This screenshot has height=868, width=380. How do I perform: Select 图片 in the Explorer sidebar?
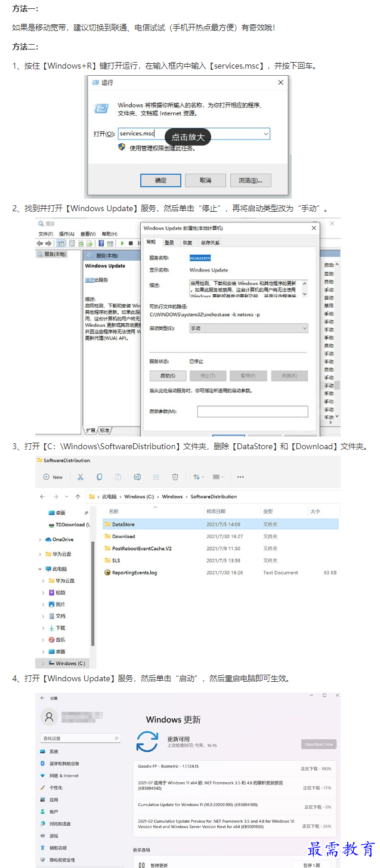(x=57, y=604)
